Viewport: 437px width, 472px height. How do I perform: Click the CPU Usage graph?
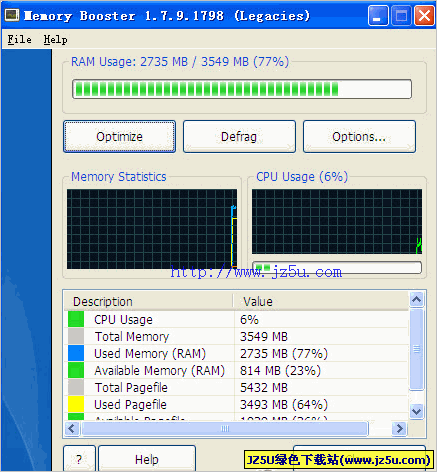(x=337, y=222)
